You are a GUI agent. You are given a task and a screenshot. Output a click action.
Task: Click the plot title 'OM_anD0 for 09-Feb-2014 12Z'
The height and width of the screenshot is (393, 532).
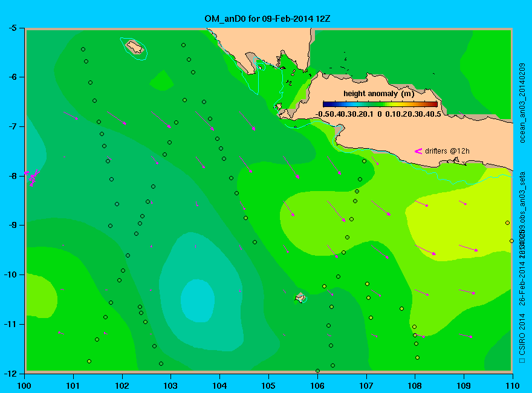tap(267, 19)
